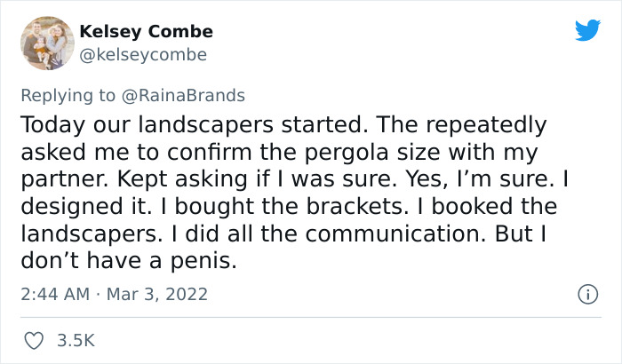Open the @kelseycombe handle link
Screen dimensions: 622x364
pyautogui.click(x=143, y=55)
